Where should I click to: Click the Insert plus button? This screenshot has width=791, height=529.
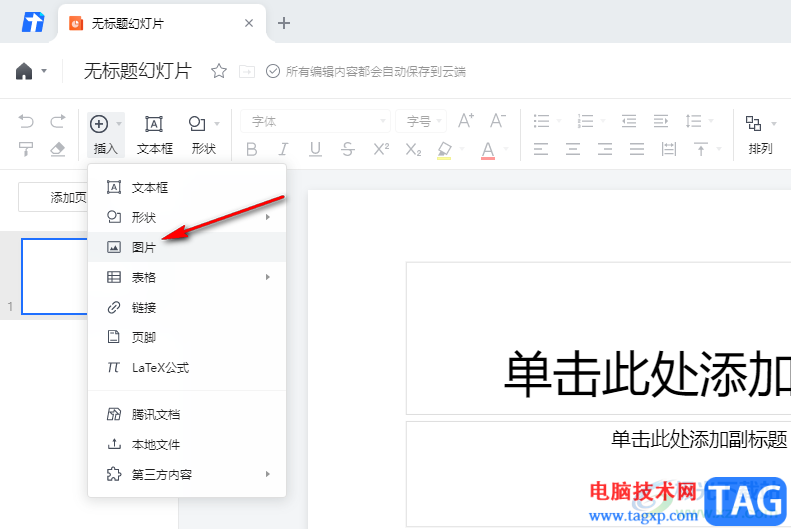pyautogui.click(x=99, y=124)
